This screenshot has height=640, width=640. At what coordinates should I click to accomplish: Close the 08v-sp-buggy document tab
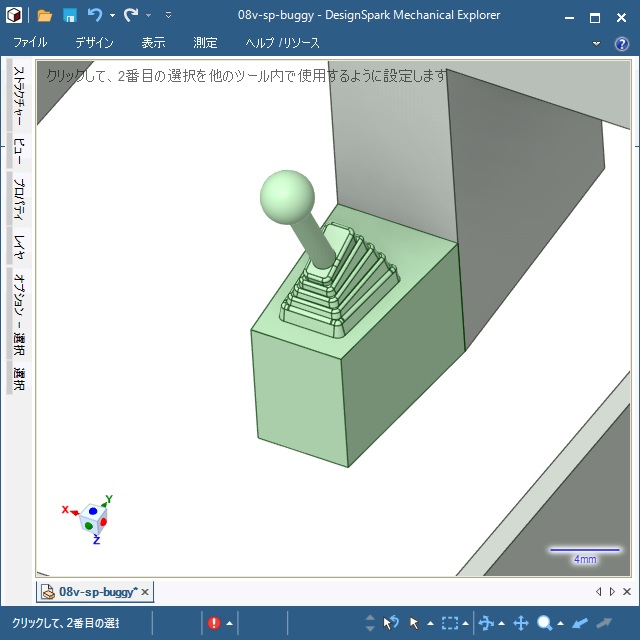pyautogui.click(x=145, y=593)
